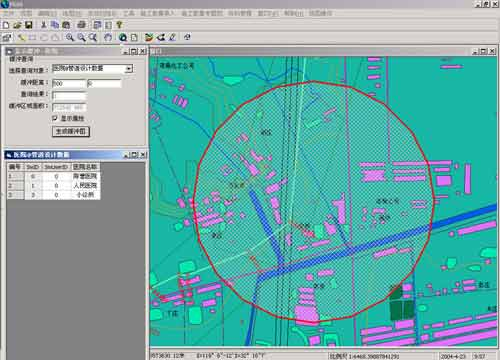Screen dimensions: 500x360
Task: Select the 人民医院 table row
Action: point(53,185)
